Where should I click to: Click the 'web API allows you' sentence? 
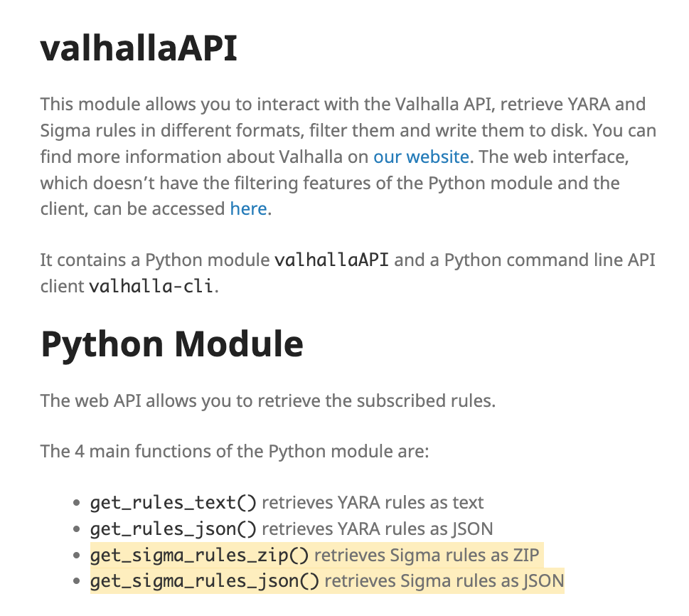267,400
